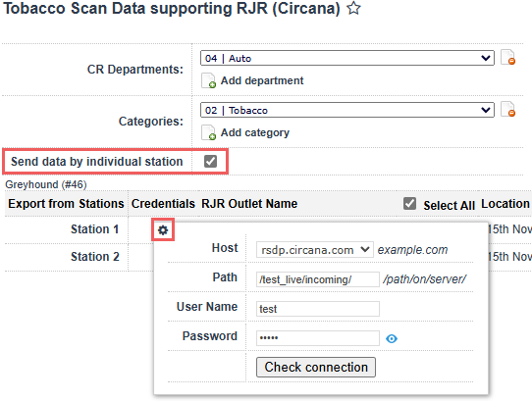The height and width of the screenshot is (401, 532).
Task: Click the example.com host hint text
Action: coord(412,250)
